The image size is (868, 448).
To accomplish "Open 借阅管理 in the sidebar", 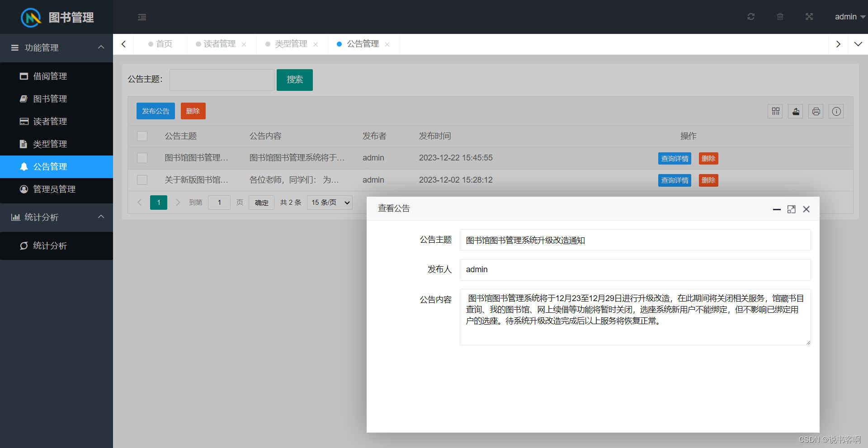I will click(x=57, y=76).
